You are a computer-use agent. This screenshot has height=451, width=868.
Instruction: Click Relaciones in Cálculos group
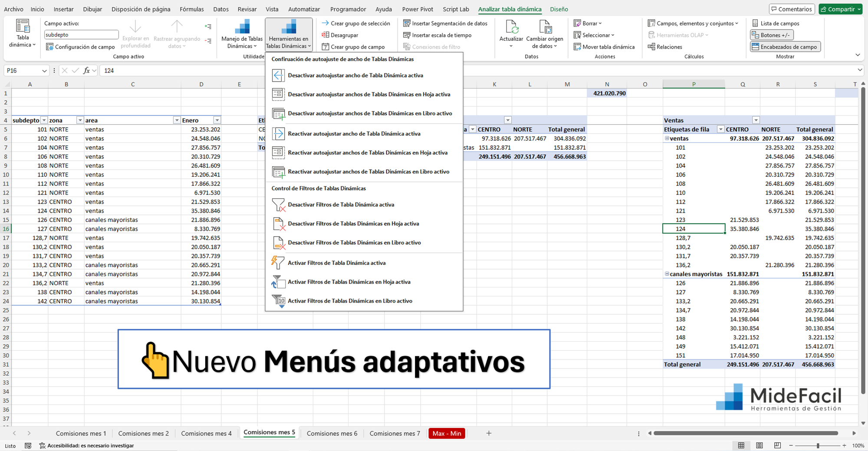[x=665, y=47]
